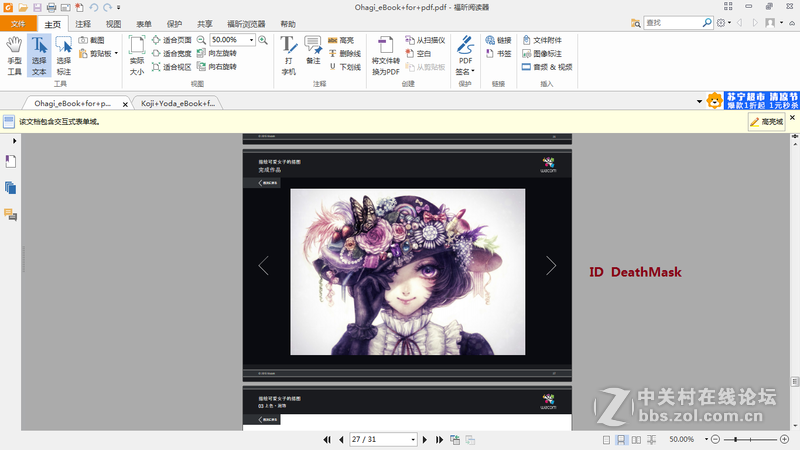
Task: Open the ribbon 50.00% zoom dropdown
Action: click(x=252, y=40)
